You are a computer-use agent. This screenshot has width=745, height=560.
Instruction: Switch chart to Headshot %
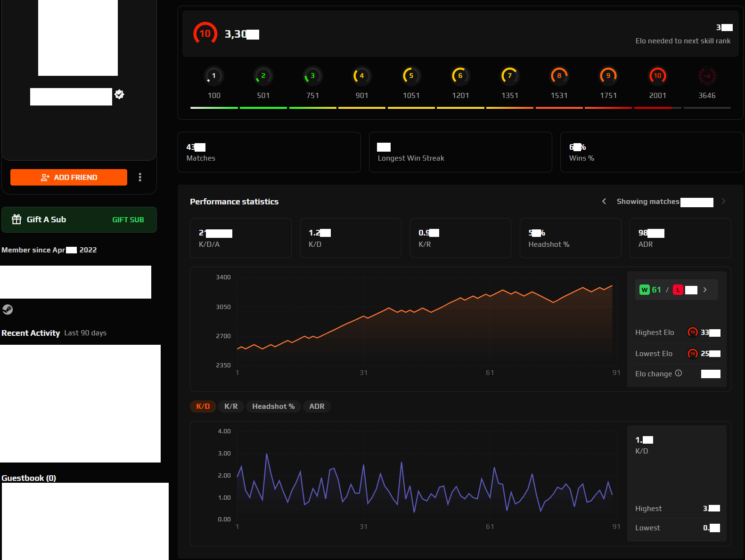click(273, 406)
